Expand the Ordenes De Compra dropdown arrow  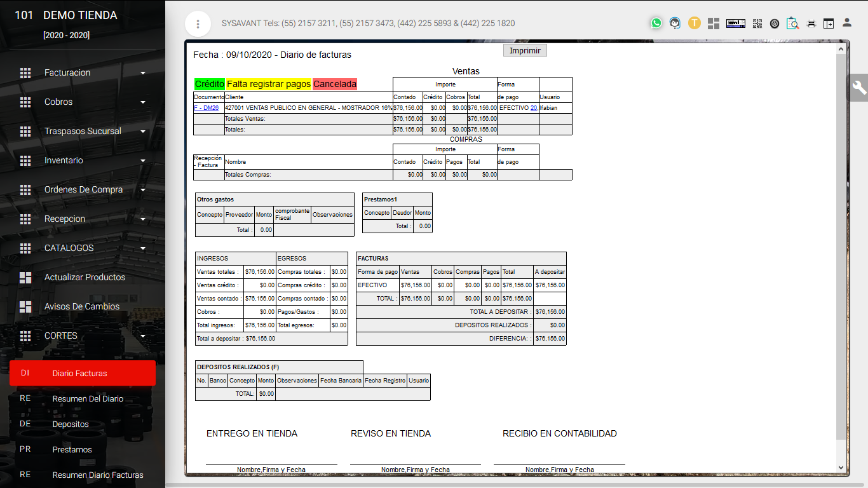pos(143,190)
